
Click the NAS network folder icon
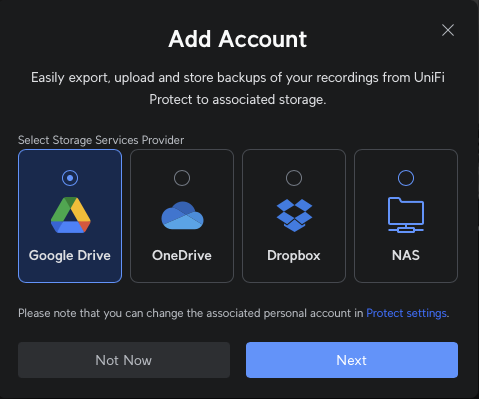(406, 215)
